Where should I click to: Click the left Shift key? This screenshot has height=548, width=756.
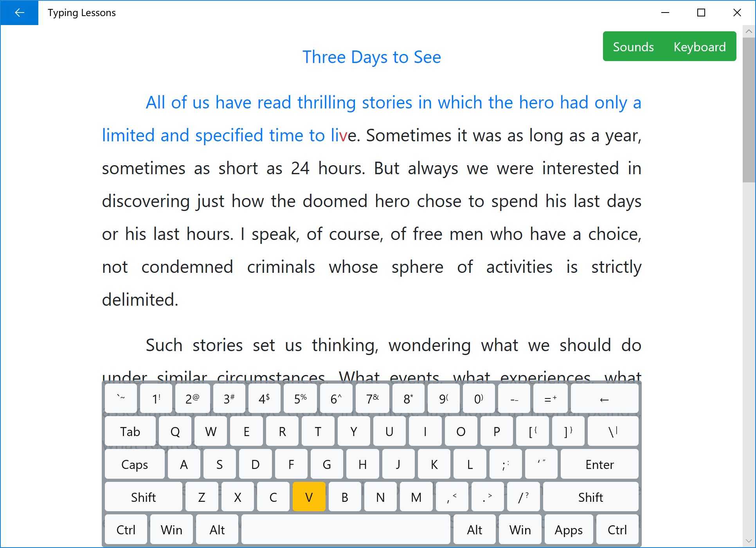[143, 497]
